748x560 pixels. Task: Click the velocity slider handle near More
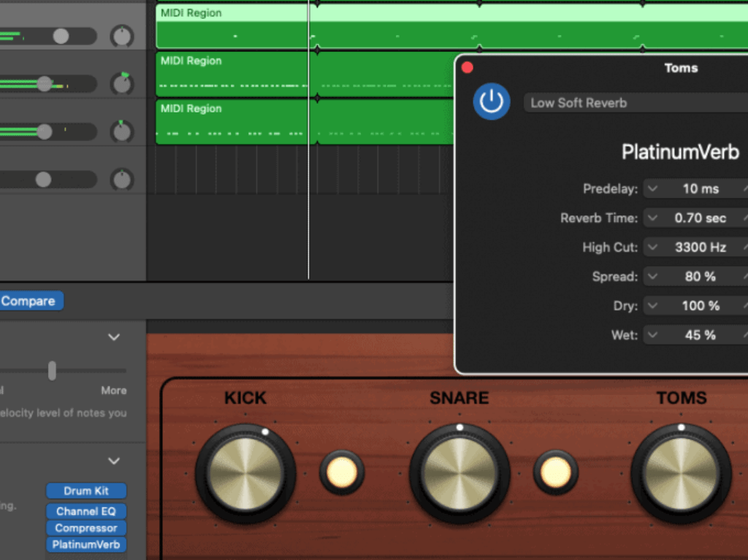click(x=52, y=371)
